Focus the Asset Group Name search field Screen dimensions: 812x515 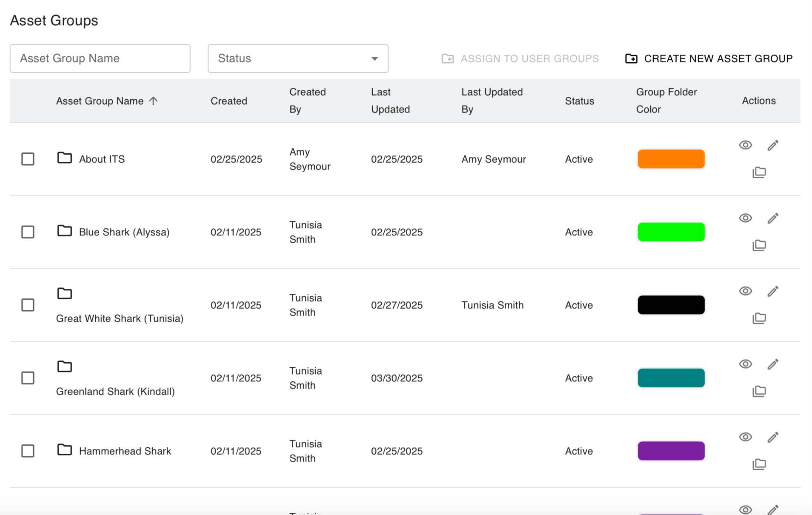tap(100, 59)
